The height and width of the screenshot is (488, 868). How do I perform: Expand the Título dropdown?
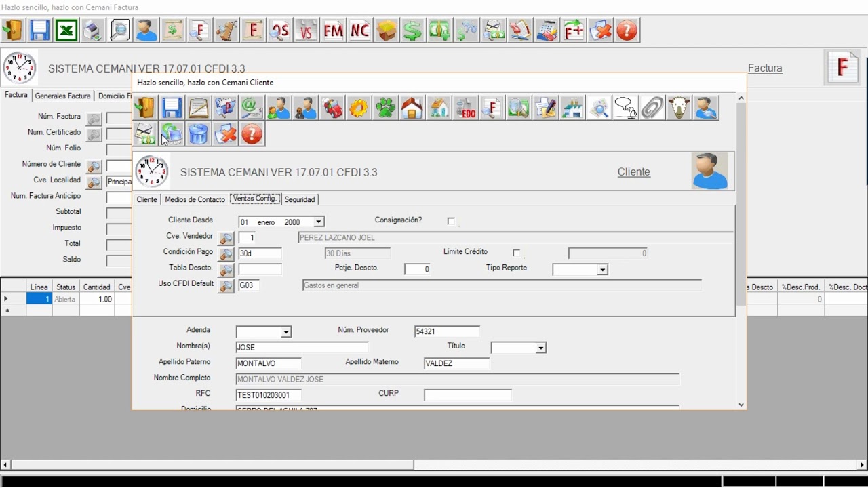(540, 348)
